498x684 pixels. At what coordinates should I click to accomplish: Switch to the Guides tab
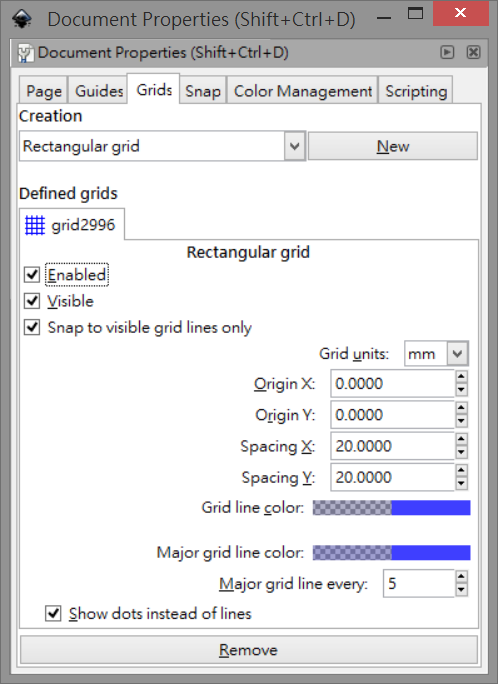(99, 91)
